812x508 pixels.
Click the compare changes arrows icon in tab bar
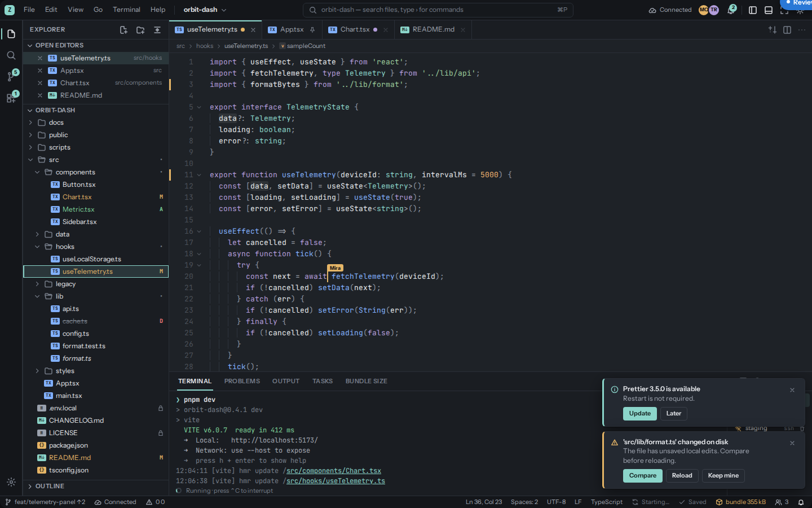tap(773, 30)
